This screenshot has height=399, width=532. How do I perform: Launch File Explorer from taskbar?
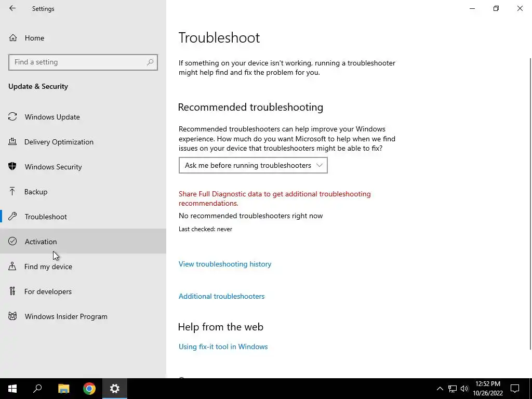(x=63, y=389)
